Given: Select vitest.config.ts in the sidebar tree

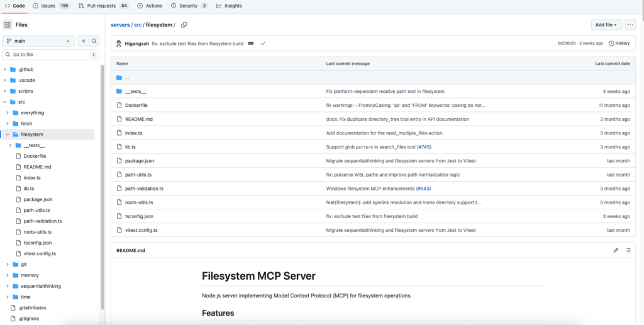Looking at the screenshot, I should (40, 253).
